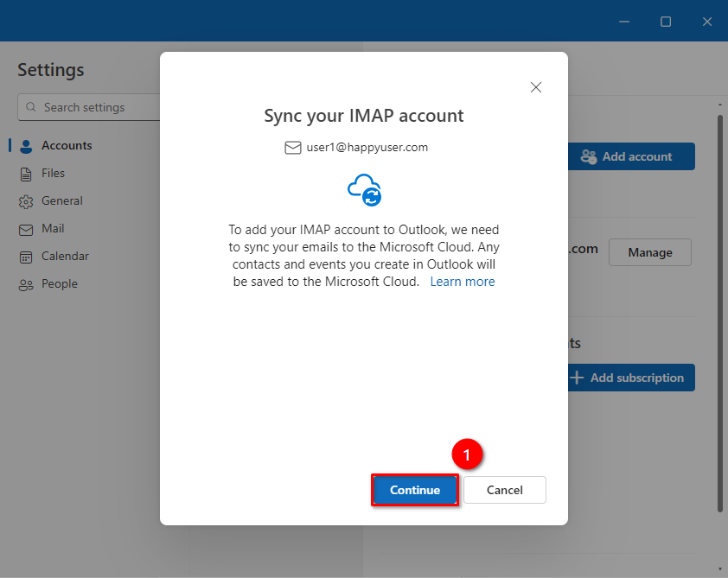Click the scrollbar down arrow

(x=720, y=569)
